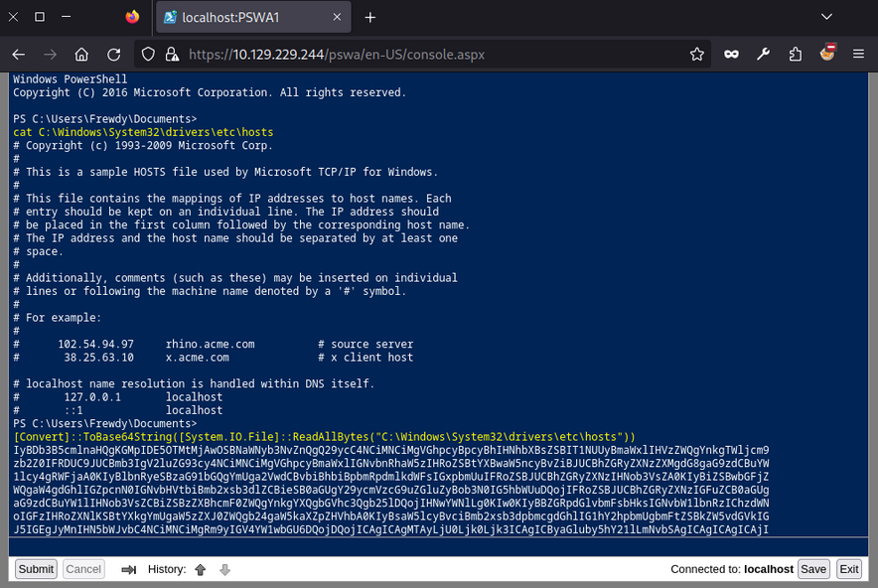Click the '38.25.63.10' IP address

[x=98, y=358]
